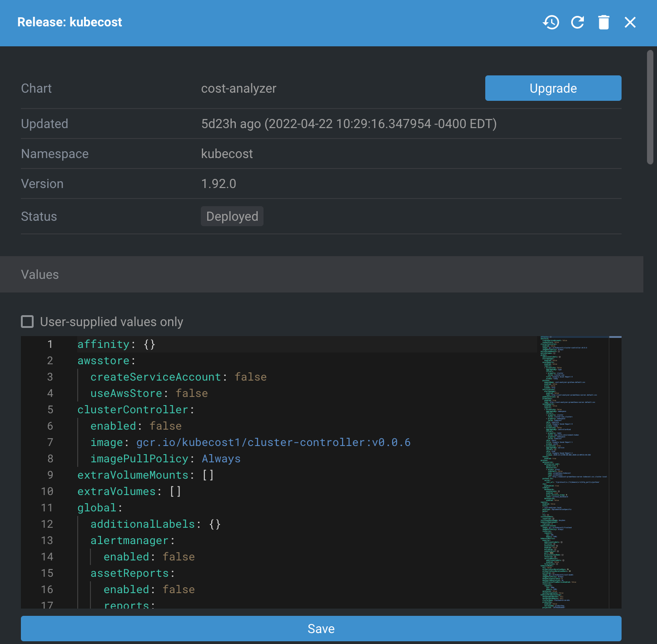Viewport: 657px width, 644px height.
Task: Click the panel vertical scrollbar
Action: pos(650,107)
